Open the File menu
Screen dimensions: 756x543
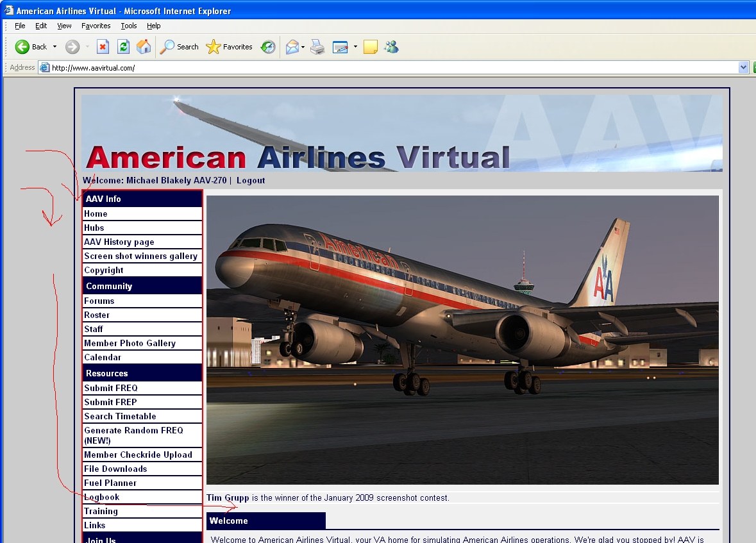[21, 26]
